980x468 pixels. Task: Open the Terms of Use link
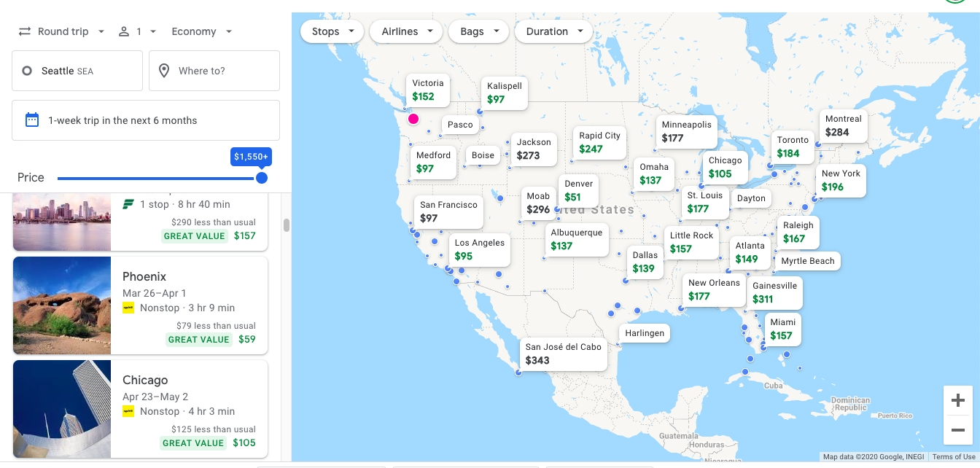tap(954, 457)
